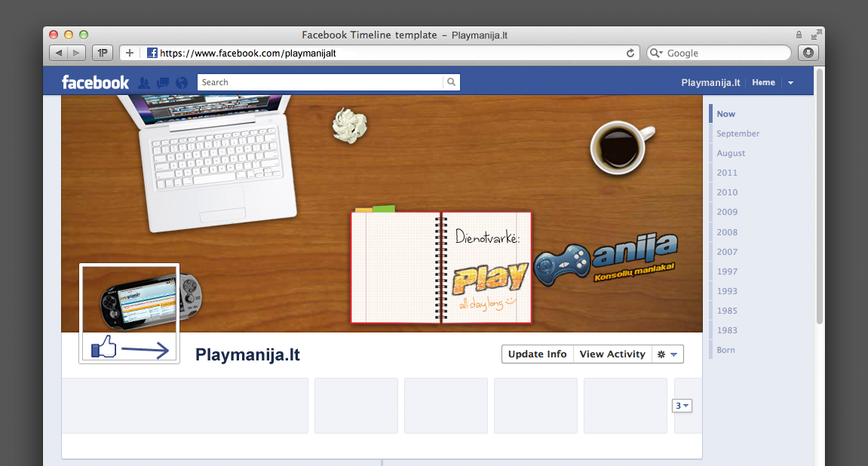Image resolution: width=868 pixels, height=466 pixels.
Task: Open Facebook friend requests icon
Action: click(144, 83)
